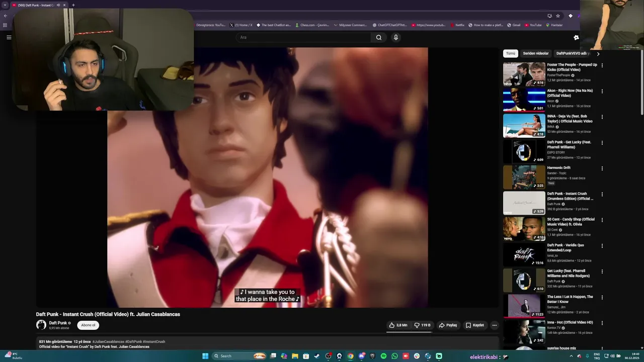This screenshot has width=644, height=362.
Task: Show more filter chips with right chevron
Action: 598,54
